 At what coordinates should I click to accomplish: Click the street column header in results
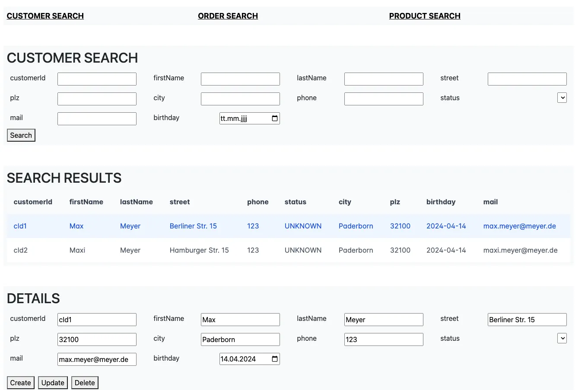[180, 202]
